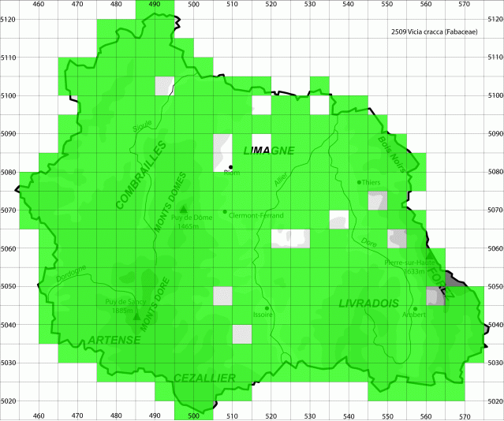The width and height of the screenshot is (504, 421).
Task: Click the title '2509 Vicia cracca (Fabaceae)'
Action: coord(435,32)
